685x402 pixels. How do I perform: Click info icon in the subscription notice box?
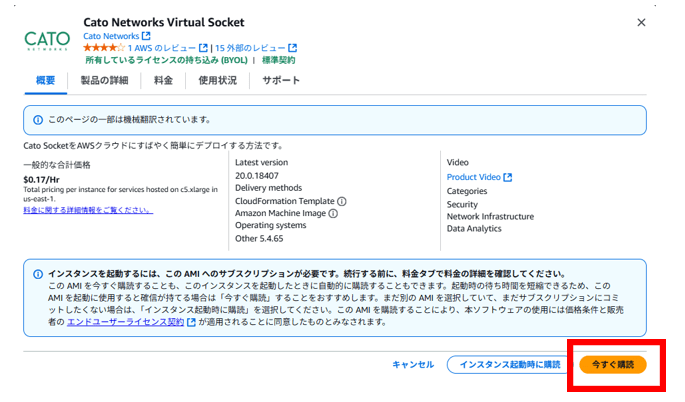pos(38,274)
